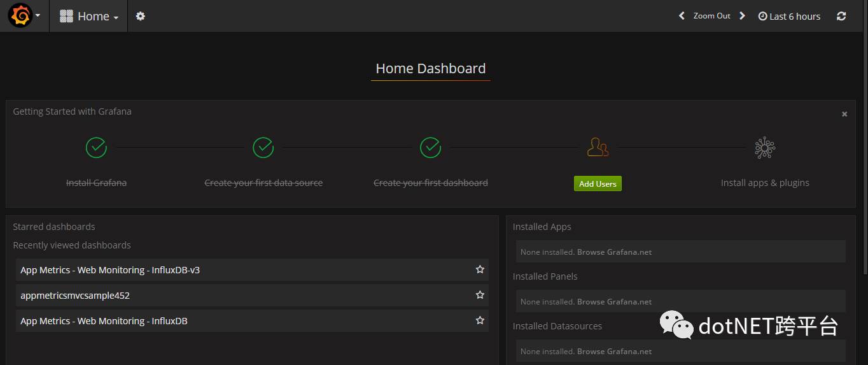Open the Last 6 hours time picker
Screen dimensions: 868x365
tap(789, 17)
